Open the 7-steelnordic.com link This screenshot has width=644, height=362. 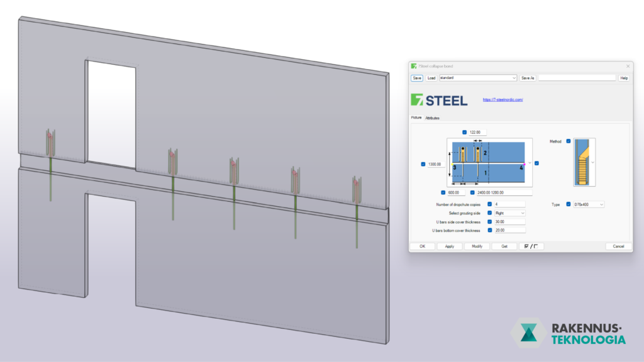coord(503,100)
